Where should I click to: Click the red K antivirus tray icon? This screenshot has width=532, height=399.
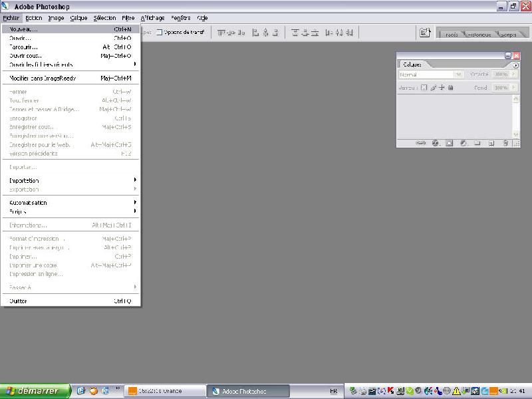390,391
